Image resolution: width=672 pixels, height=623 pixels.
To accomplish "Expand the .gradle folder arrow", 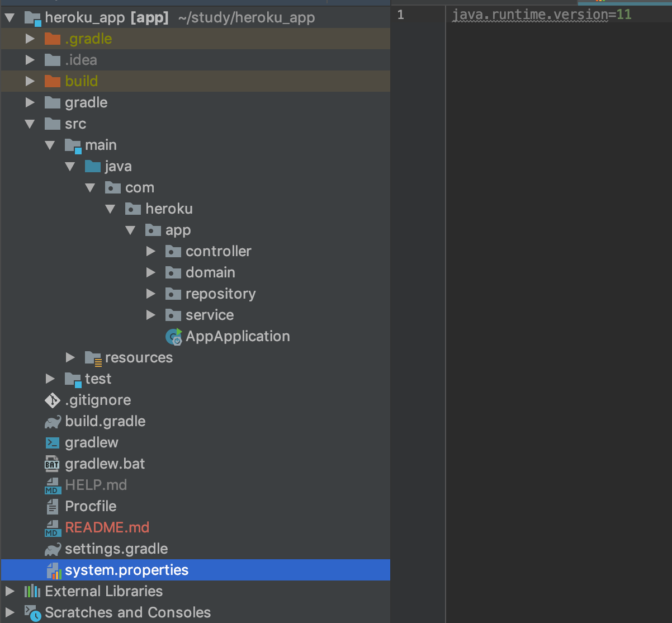I will [x=30, y=39].
